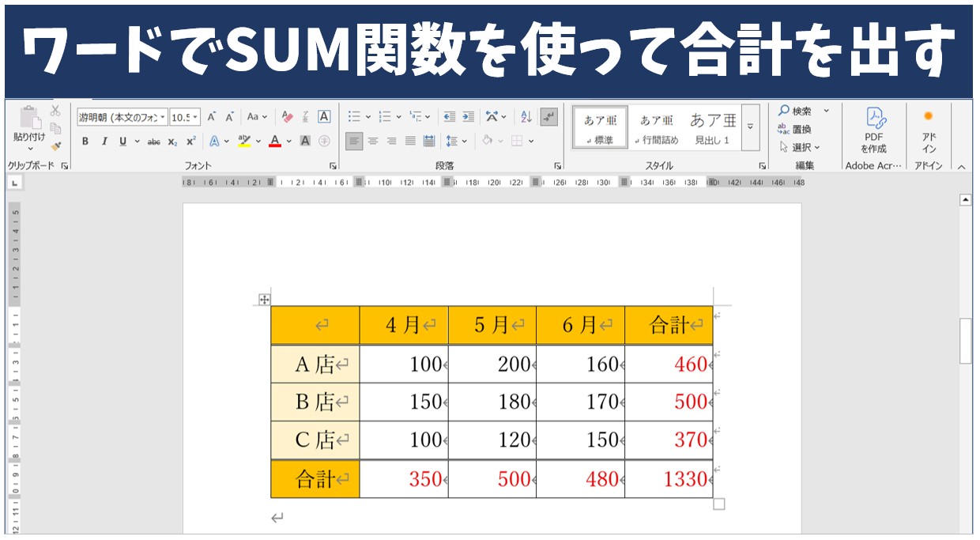
Task: Expand the styles gallery list
Action: (x=750, y=127)
